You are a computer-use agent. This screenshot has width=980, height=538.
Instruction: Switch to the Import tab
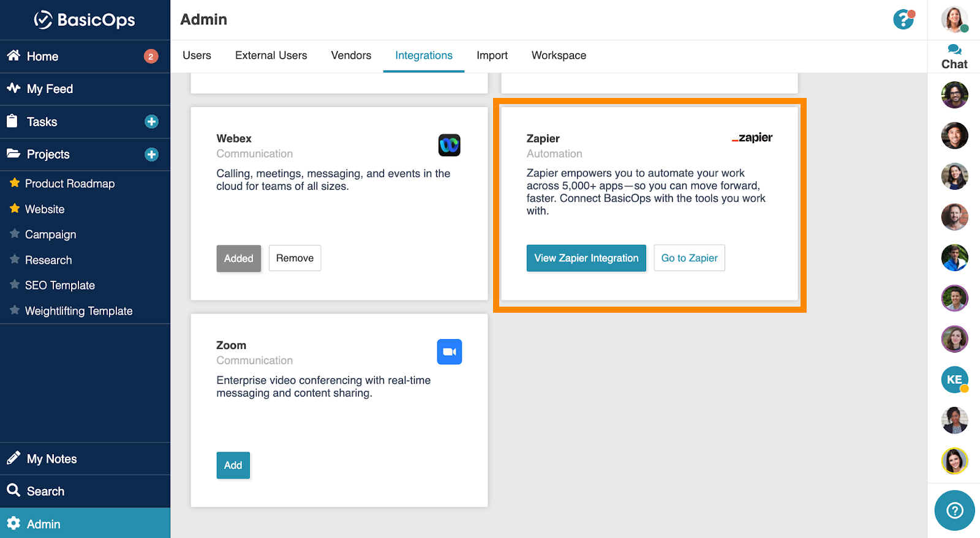[x=492, y=56]
